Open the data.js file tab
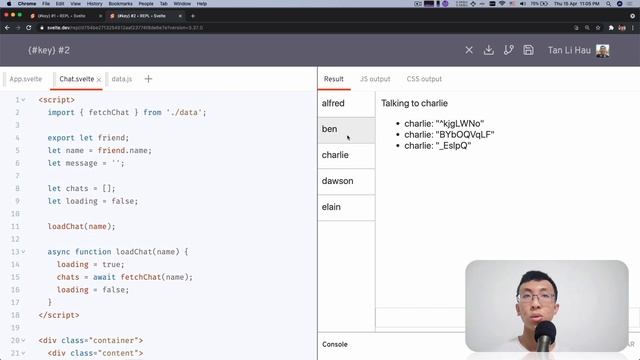Screen dimensions: 640x360 (x=122, y=79)
